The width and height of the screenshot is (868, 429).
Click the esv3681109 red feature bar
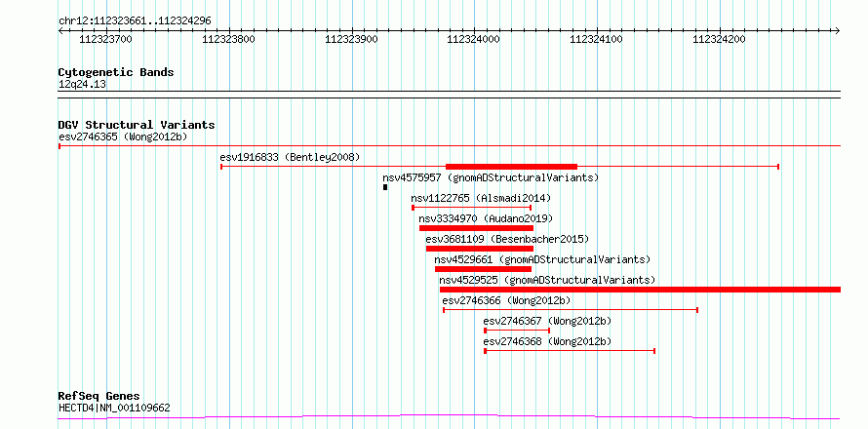pyautogui.click(x=480, y=249)
